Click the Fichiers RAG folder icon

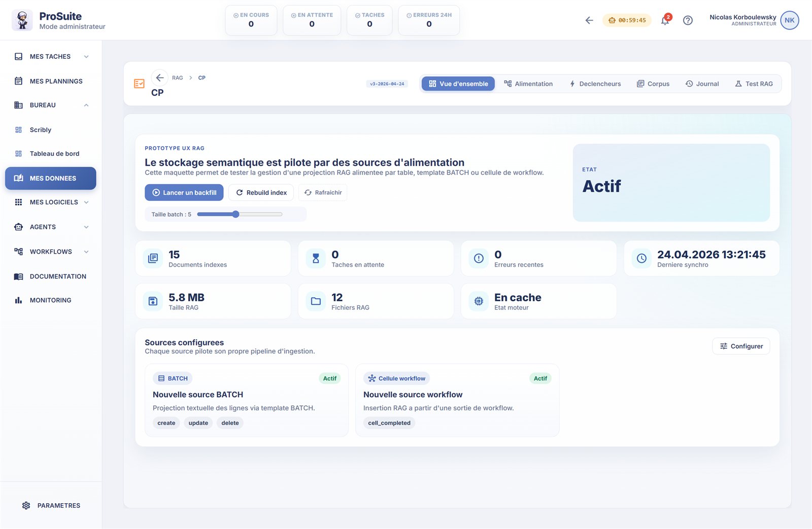(x=316, y=301)
